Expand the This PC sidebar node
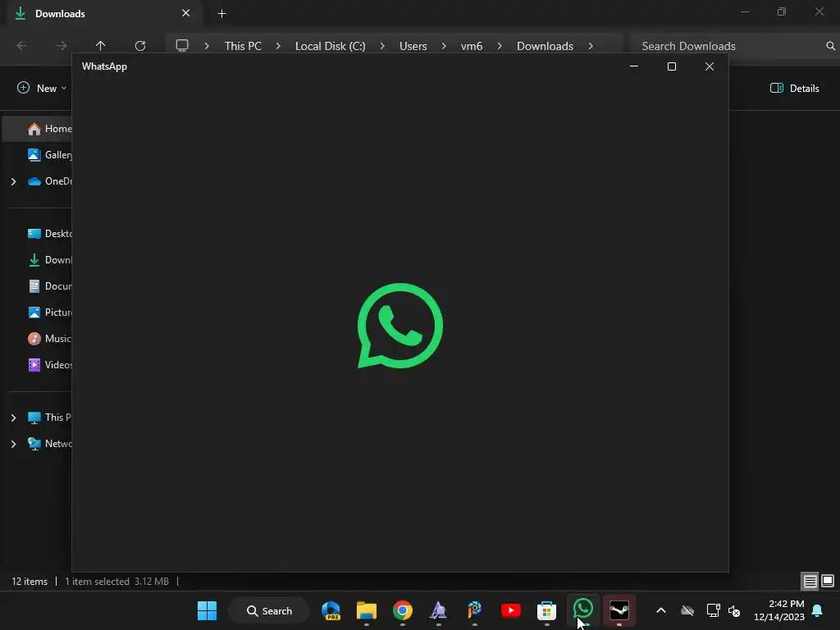The image size is (840, 630). [13, 418]
